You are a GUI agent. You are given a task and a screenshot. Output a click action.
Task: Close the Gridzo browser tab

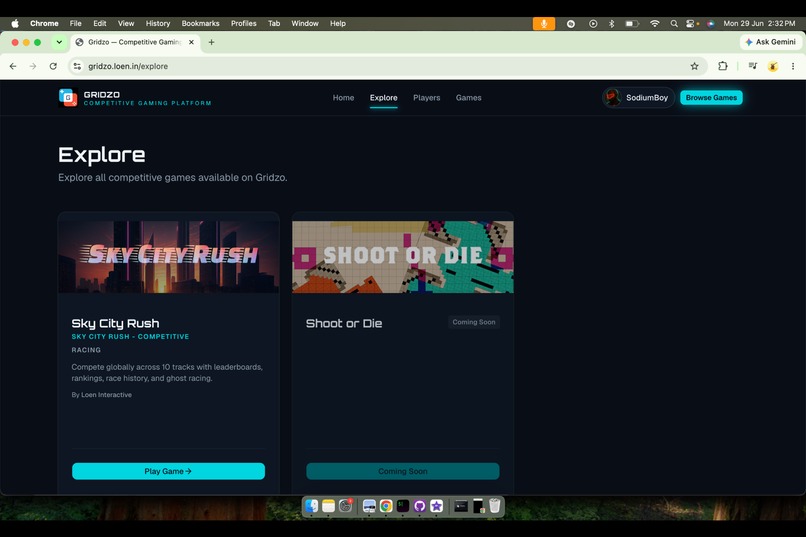click(x=191, y=42)
